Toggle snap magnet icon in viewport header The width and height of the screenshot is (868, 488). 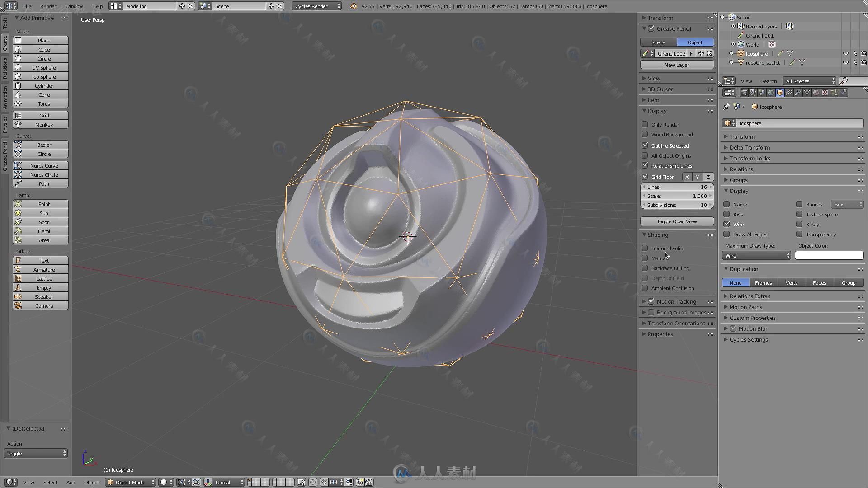[x=324, y=482]
